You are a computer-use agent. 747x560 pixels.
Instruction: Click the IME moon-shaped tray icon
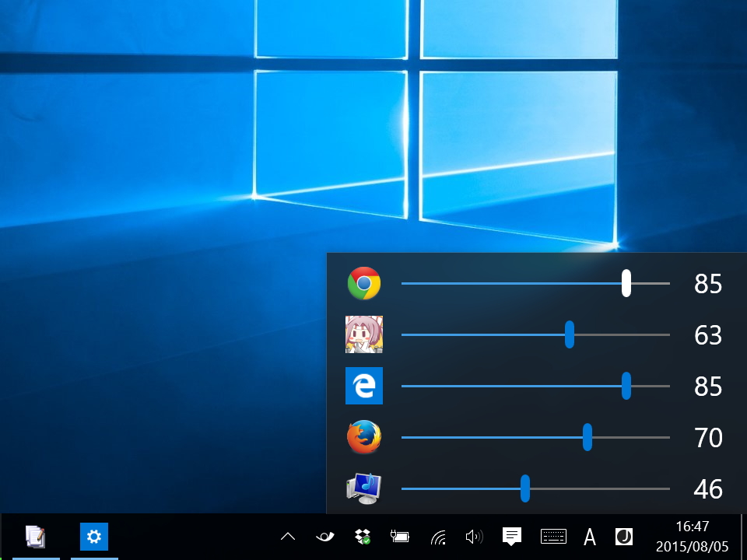click(x=624, y=537)
